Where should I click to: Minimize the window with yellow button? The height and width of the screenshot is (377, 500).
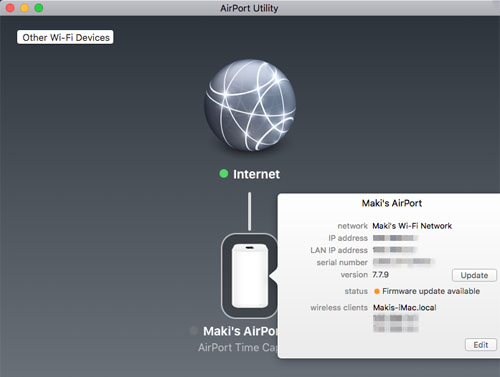pyautogui.click(x=24, y=8)
